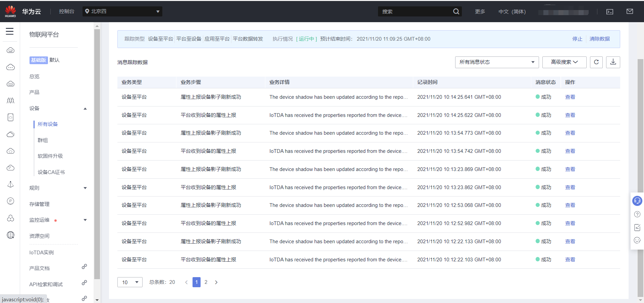Image resolution: width=644 pixels, height=303 pixels.
Task: Click the link icon beside API检索和调试
Action: coord(84,283)
